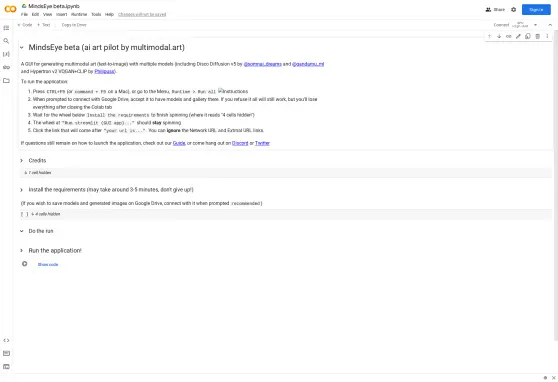The image size is (558, 382).
Task: Click 'Changes will not be saved' link
Action: [142, 15]
